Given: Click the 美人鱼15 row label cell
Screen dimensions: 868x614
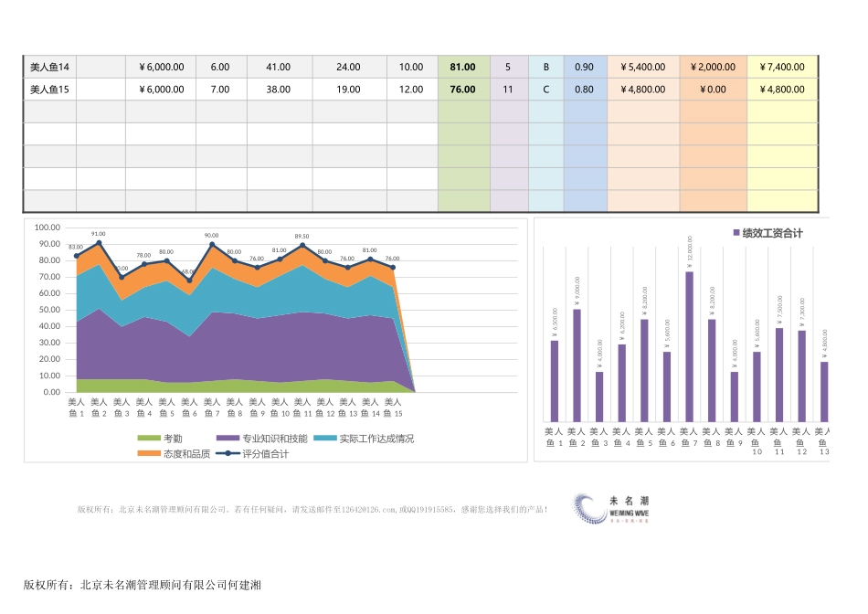Looking at the screenshot, I should [50, 89].
